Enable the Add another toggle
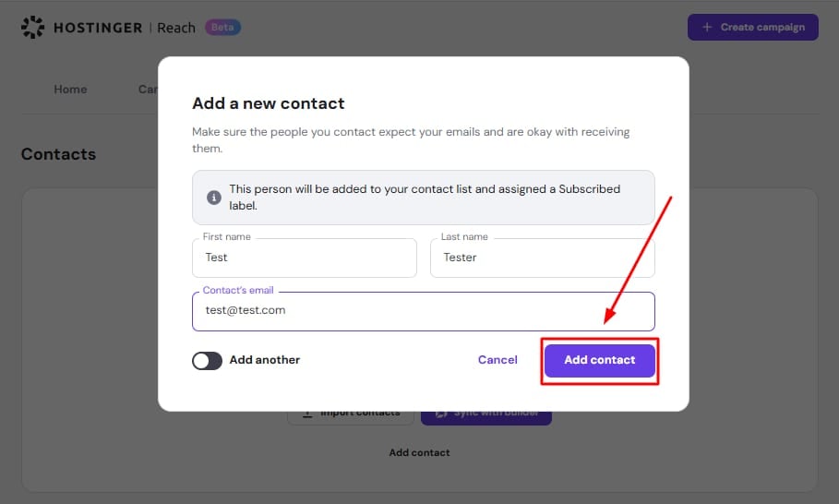The height and width of the screenshot is (504, 839). click(208, 360)
